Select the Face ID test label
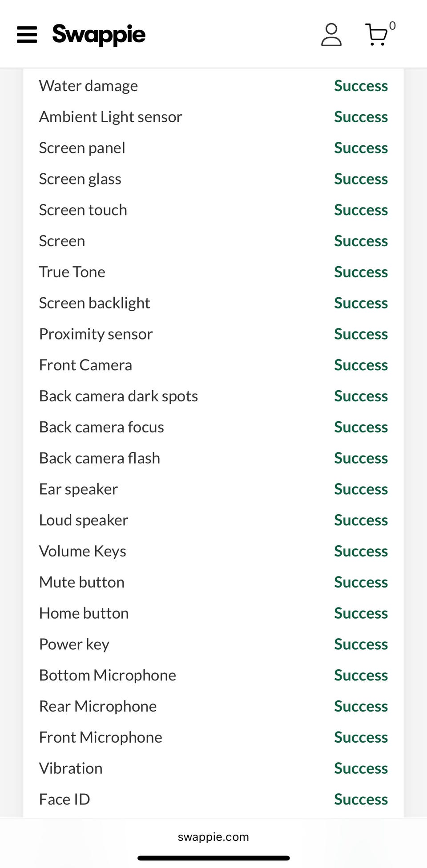This screenshot has width=427, height=868. coord(64,800)
